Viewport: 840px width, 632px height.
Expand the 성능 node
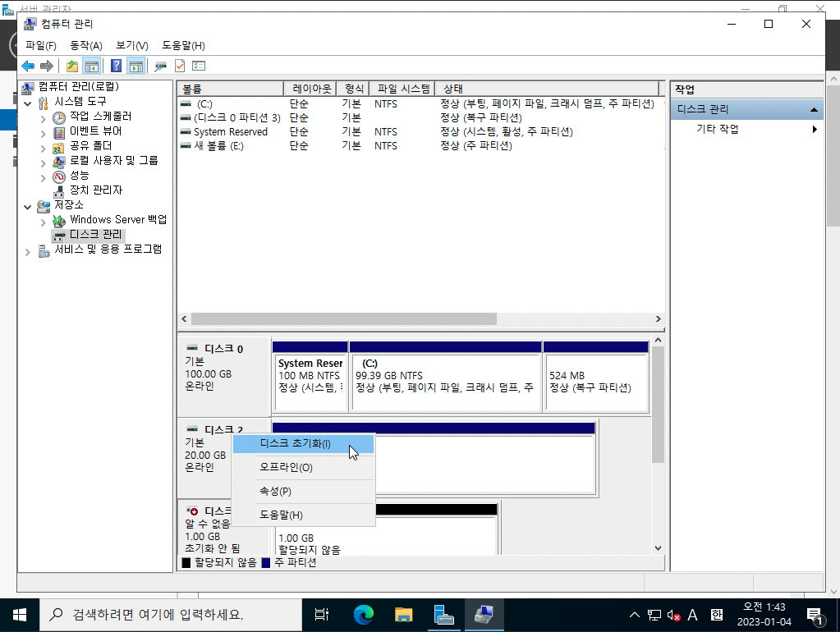pos(43,178)
